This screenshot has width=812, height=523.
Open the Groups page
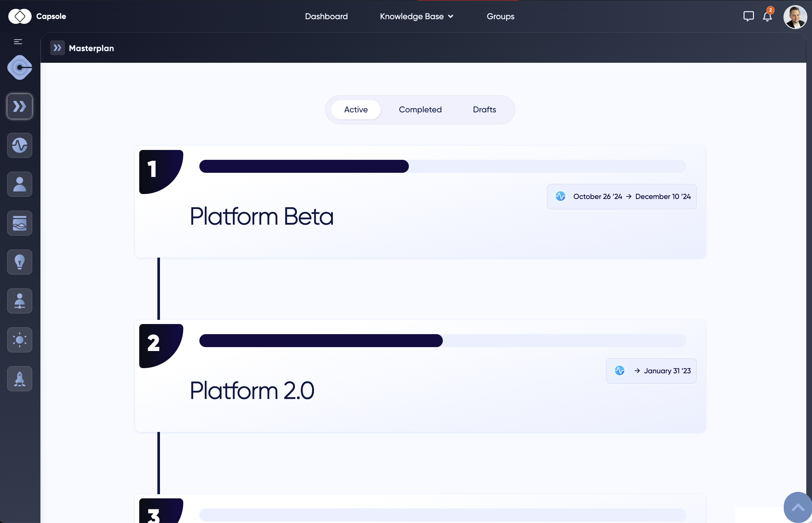tap(500, 16)
